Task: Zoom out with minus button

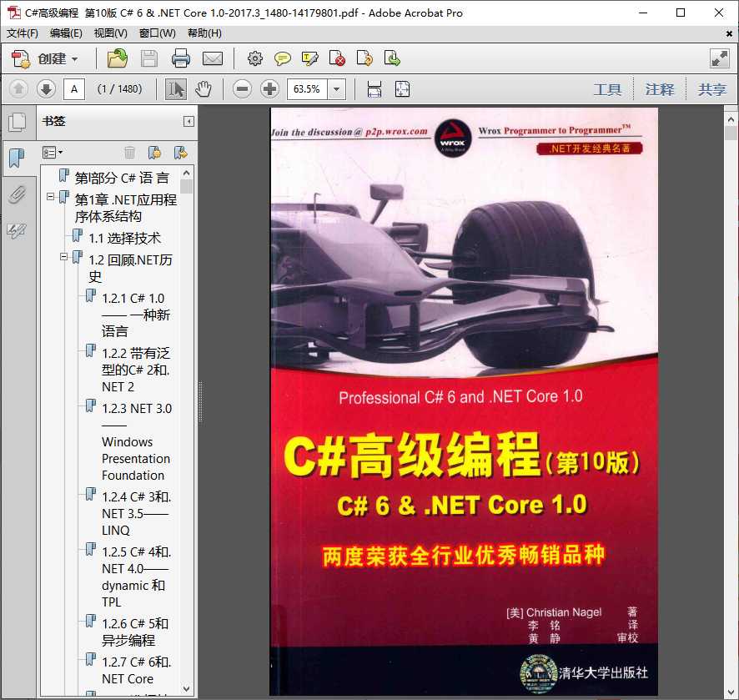Action: 242,89
